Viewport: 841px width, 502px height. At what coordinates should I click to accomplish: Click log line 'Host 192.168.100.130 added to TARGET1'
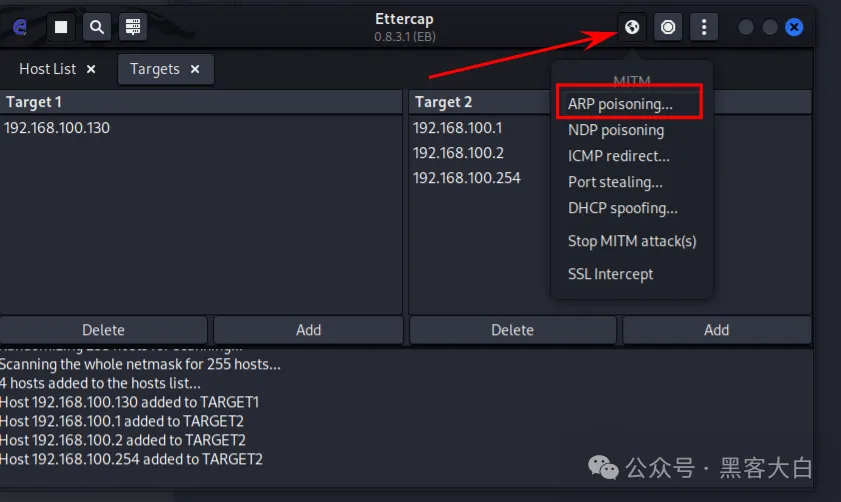129,402
